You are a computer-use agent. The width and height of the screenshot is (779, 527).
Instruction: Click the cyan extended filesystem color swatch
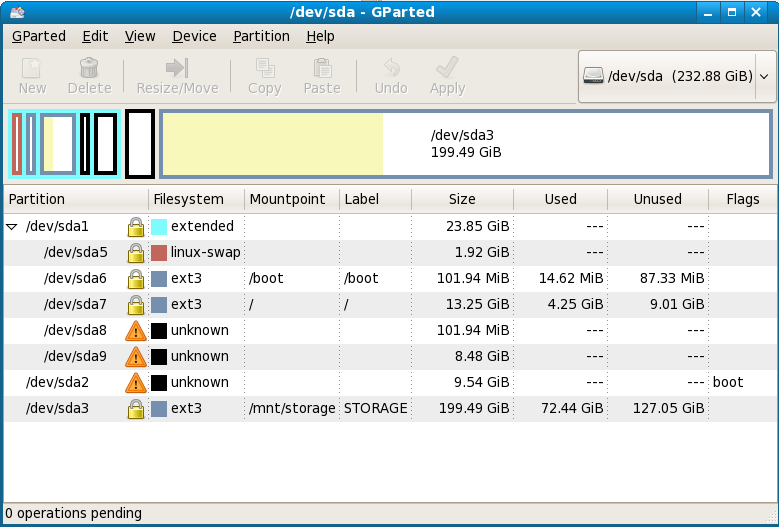(159, 227)
